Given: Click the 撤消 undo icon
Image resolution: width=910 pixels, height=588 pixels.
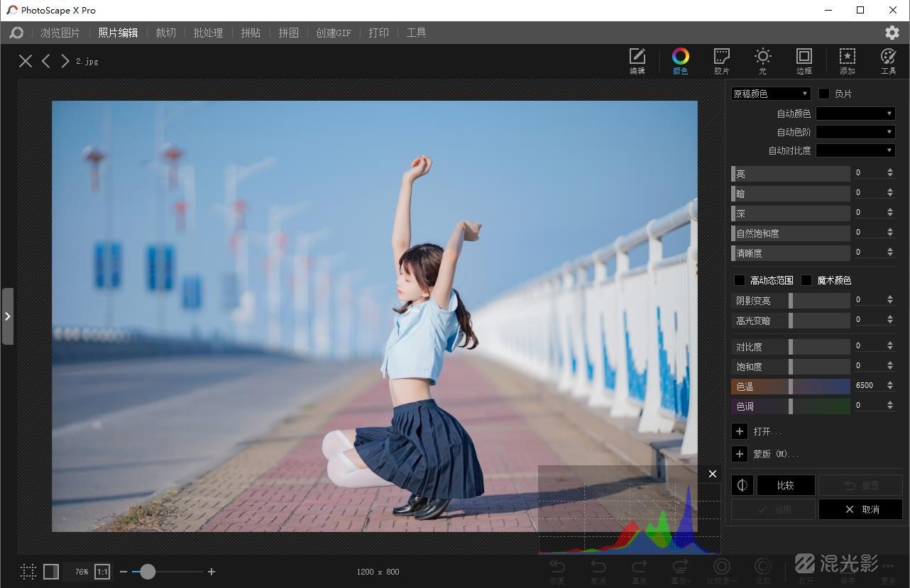Looking at the screenshot, I should [598, 570].
